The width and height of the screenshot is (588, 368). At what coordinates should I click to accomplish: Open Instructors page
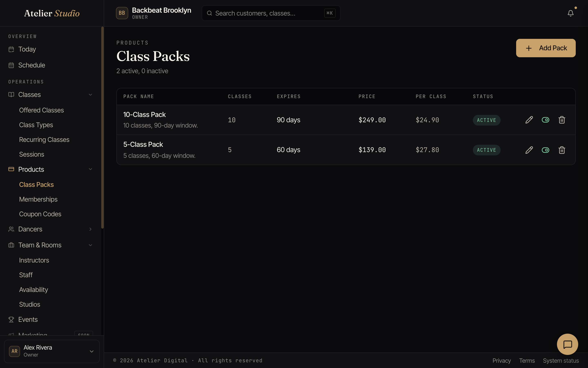(x=34, y=260)
